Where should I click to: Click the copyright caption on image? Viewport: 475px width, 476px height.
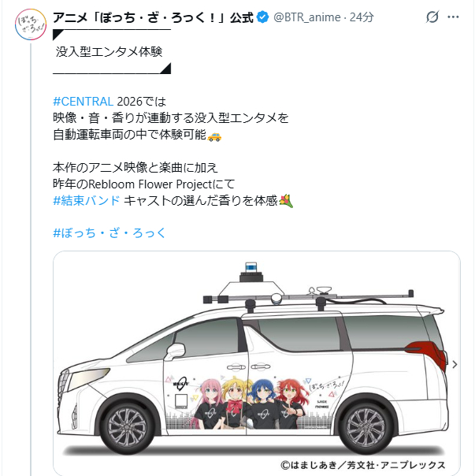click(x=363, y=465)
